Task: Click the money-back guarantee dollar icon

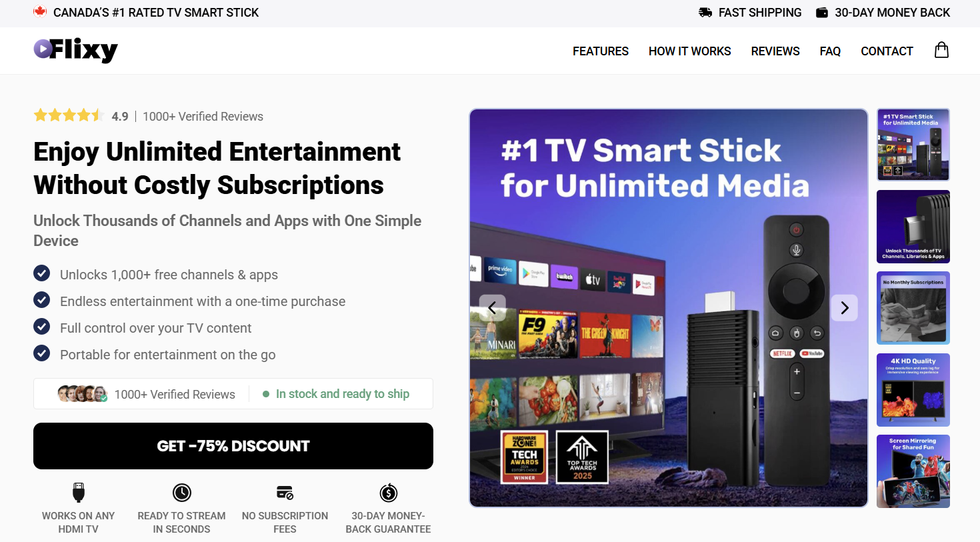Action: (x=389, y=493)
